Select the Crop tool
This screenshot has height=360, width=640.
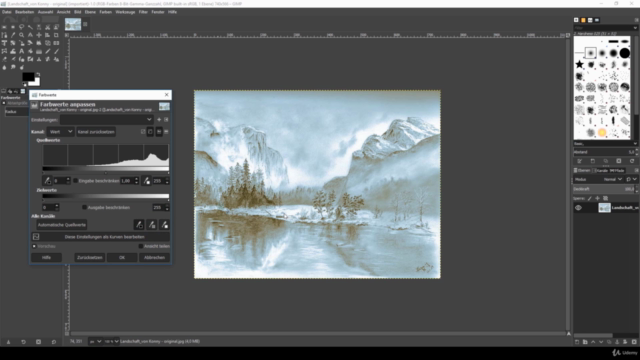point(56,35)
